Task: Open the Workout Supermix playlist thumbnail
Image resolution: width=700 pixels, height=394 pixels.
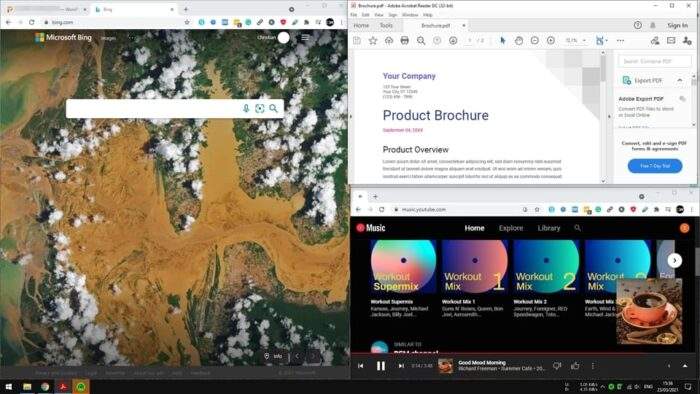Action: pyautogui.click(x=403, y=266)
